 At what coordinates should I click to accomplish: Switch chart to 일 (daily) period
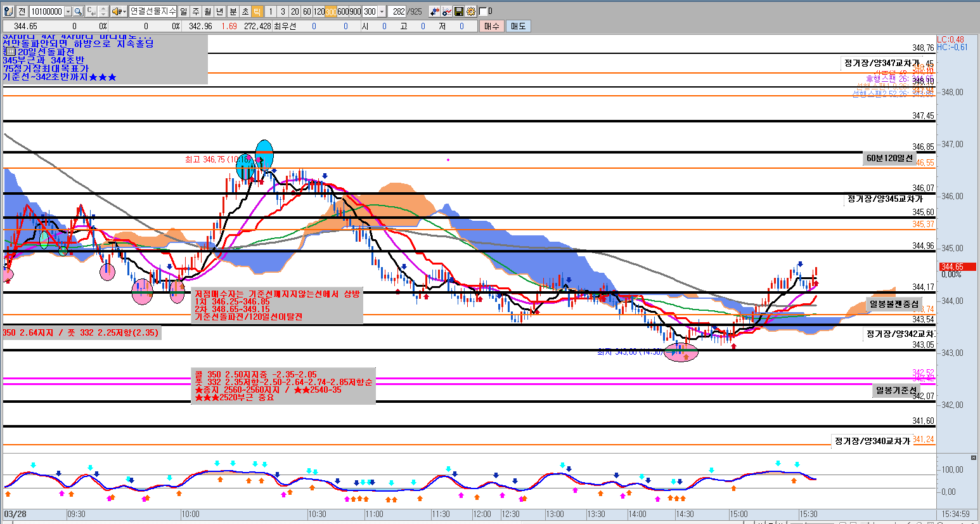183,11
